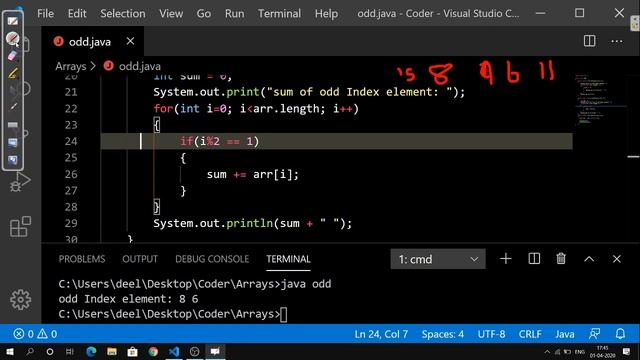Click the 'sum += arr[i];' code line
The height and width of the screenshot is (360, 640).
tap(253, 174)
